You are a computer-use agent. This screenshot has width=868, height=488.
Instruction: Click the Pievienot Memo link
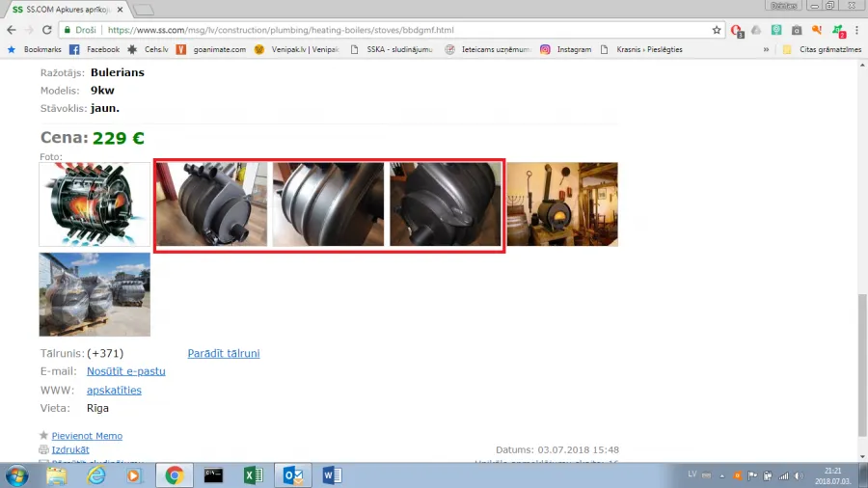point(87,436)
